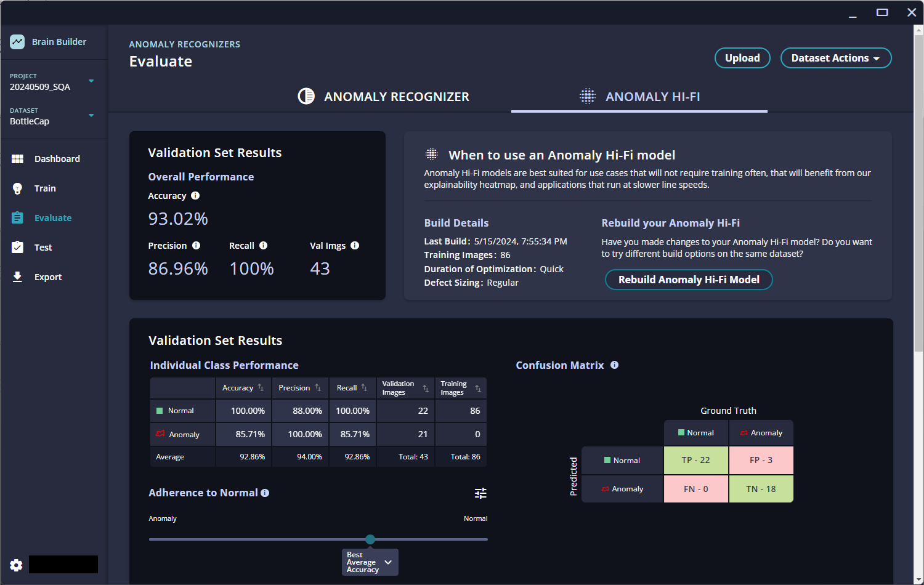Click the Predicted Anomaly row header in the matrix
The image size is (924, 585).
pos(622,489)
